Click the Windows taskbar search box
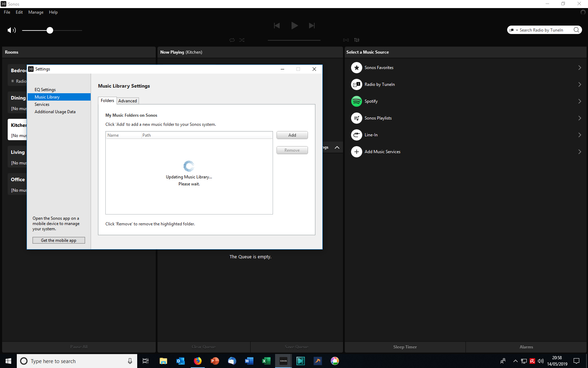The image size is (588, 368). coord(77,361)
